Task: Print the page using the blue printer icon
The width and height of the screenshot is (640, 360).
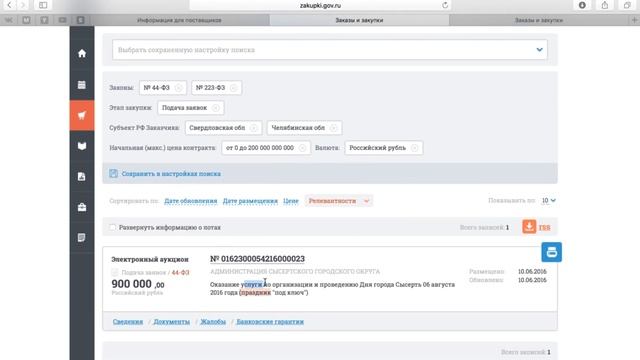Action: 551,252
